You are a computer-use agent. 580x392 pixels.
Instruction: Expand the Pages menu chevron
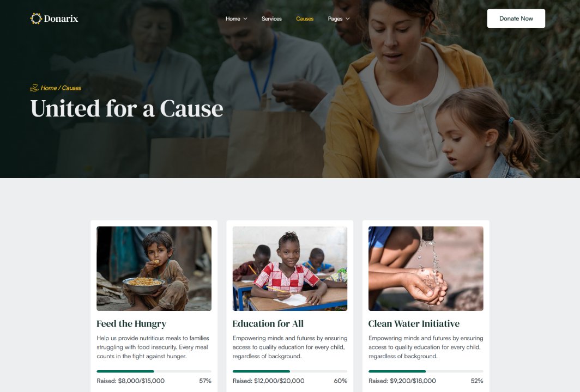pos(348,19)
